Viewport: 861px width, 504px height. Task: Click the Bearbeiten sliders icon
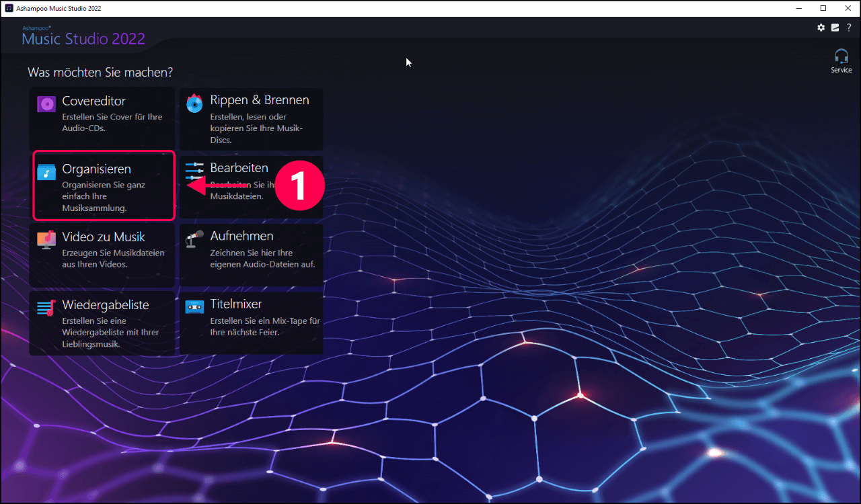194,171
